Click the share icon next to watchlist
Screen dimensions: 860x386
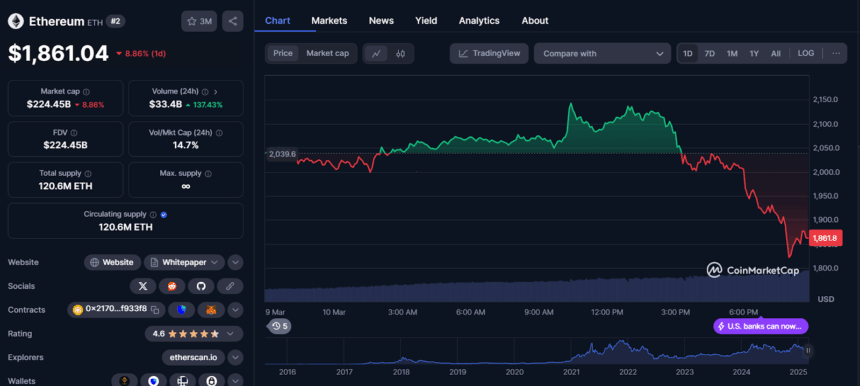tap(233, 21)
